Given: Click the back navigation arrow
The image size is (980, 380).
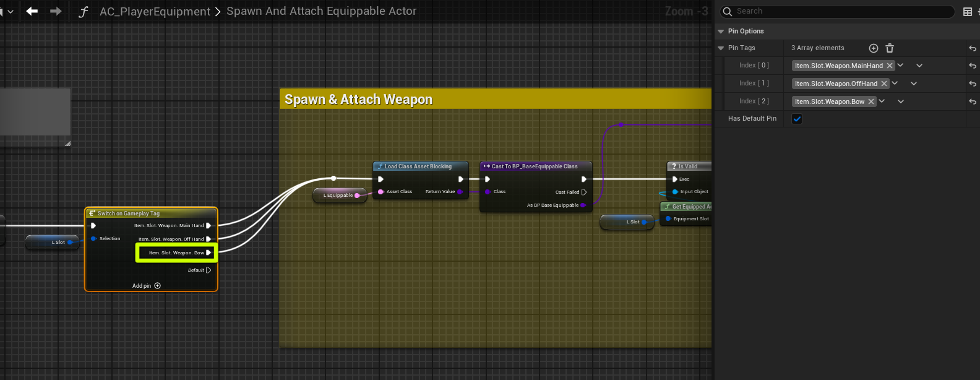Looking at the screenshot, I should pyautogui.click(x=32, y=11).
